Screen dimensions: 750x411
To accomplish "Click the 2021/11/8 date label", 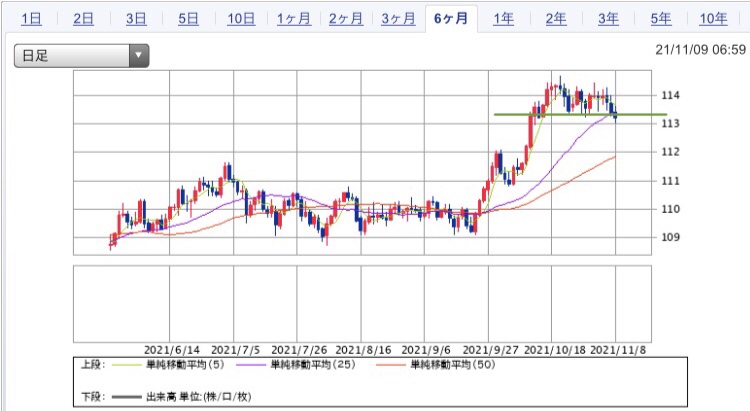I will pyautogui.click(x=618, y=350).
